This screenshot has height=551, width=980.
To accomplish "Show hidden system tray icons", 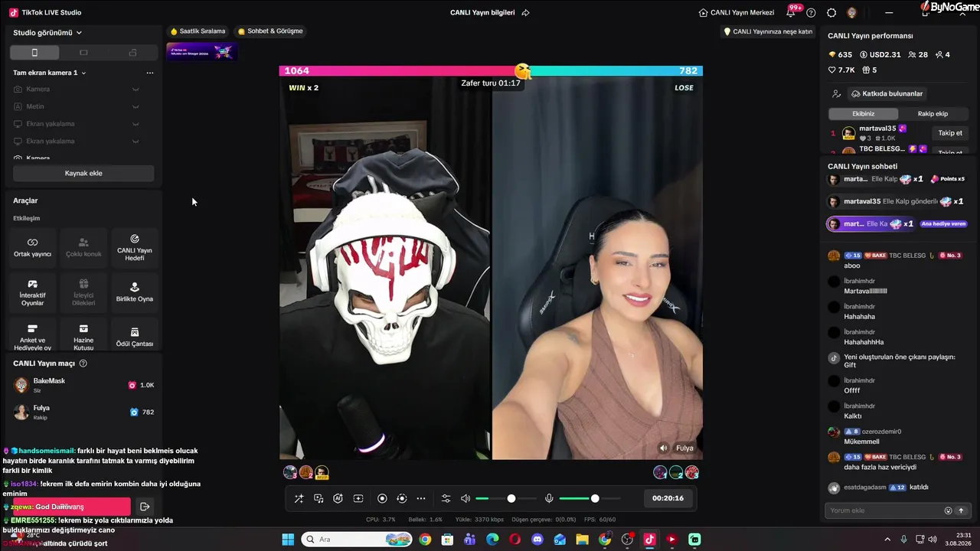I will click(887, 540).
